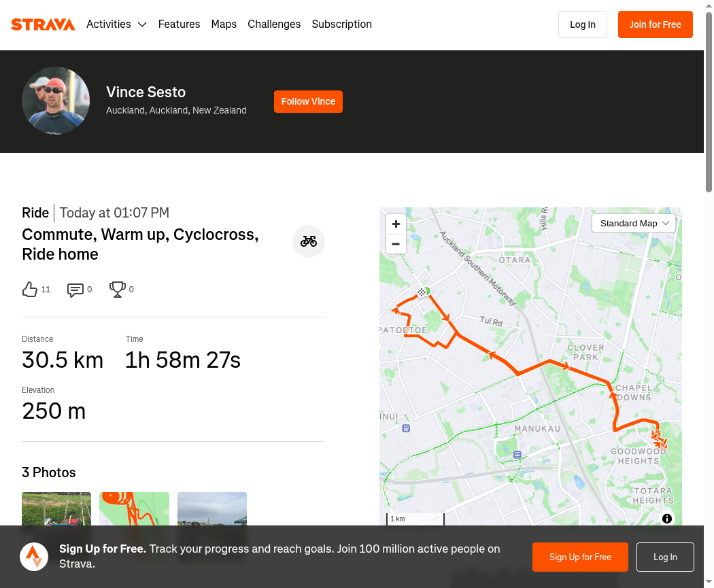
Task: Click the Strava logo
Action: click(x=43, y=24)
